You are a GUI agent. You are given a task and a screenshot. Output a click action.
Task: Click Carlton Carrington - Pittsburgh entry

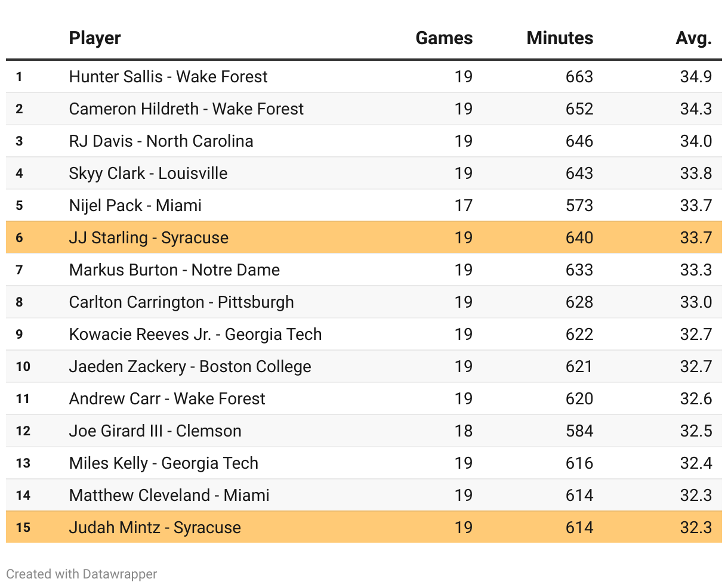pyautogui.click(x=181, y=302)
